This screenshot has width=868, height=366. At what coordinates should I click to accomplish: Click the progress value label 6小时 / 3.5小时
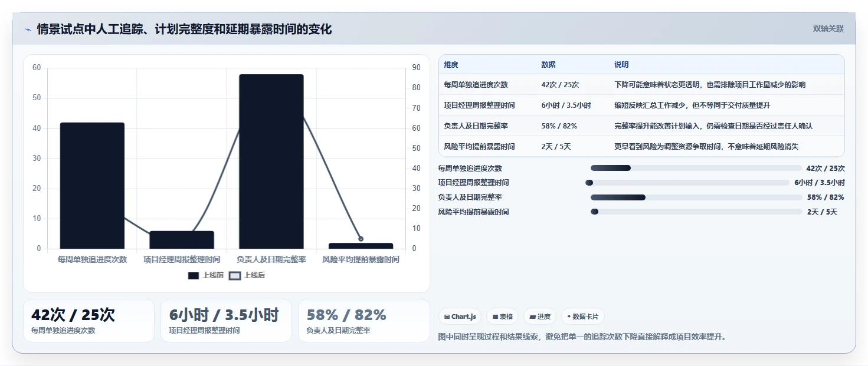tap(820, 183)
